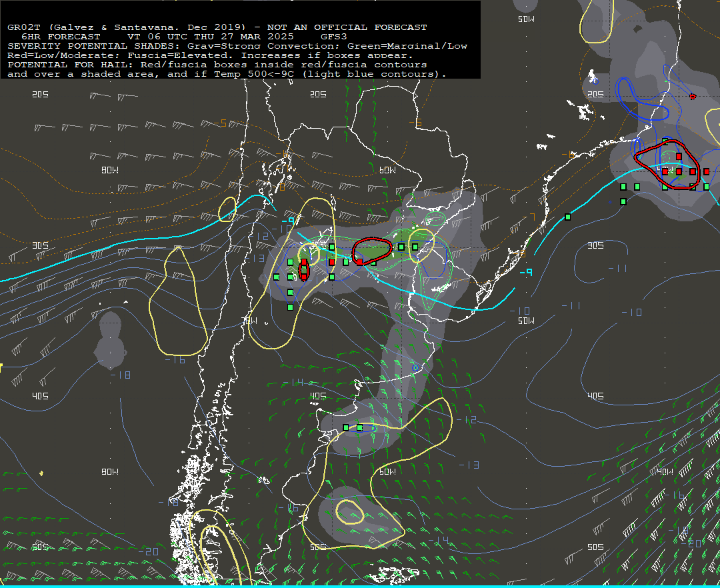Click the "GR02T (Galvez & Santavana. Dec 2019)" title text
The width and height of the screenshot is (720, 588).
(126, 27)
